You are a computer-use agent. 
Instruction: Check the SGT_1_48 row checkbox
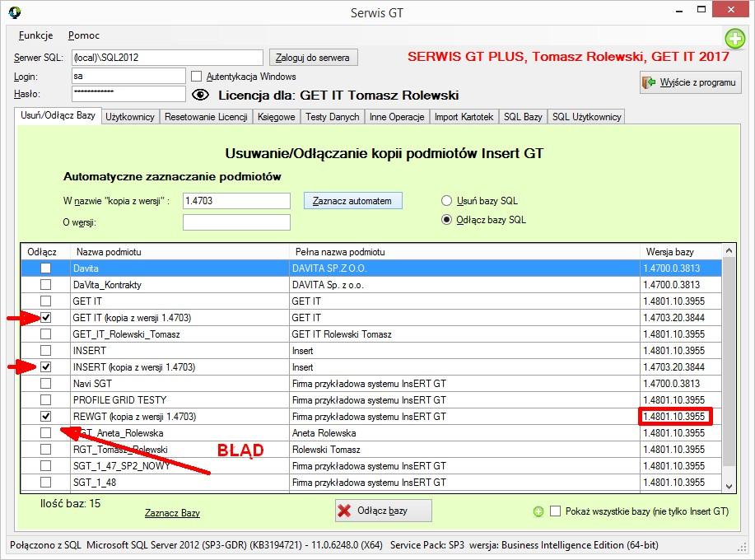click(x=45, y=482)
